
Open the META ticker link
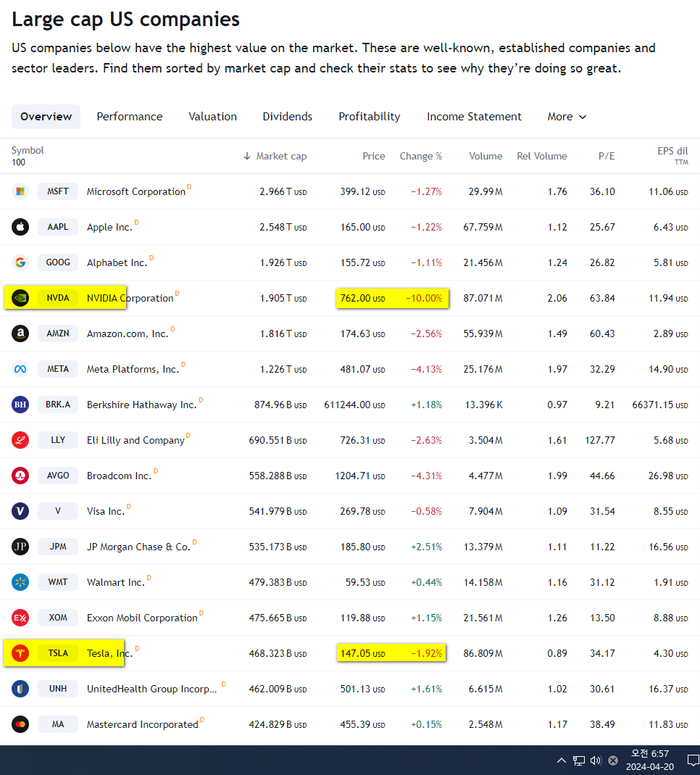pyautogui.click(x=58, y=369)
